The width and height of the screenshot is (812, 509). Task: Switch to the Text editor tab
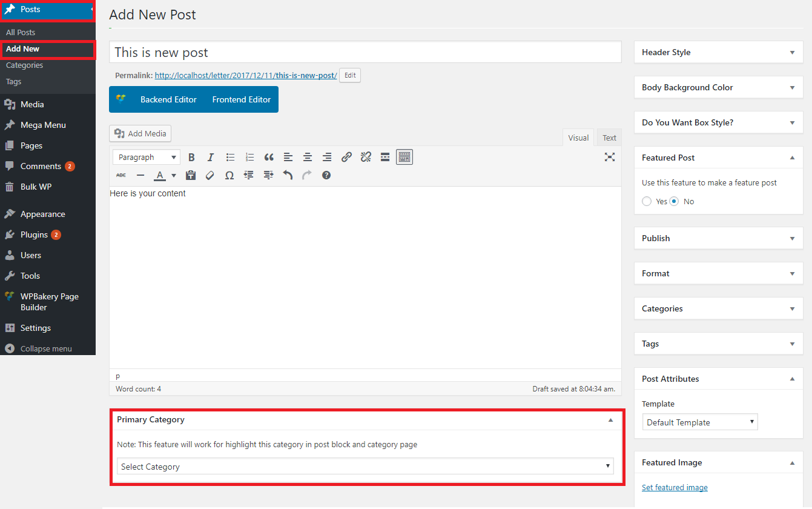(609, 138)
